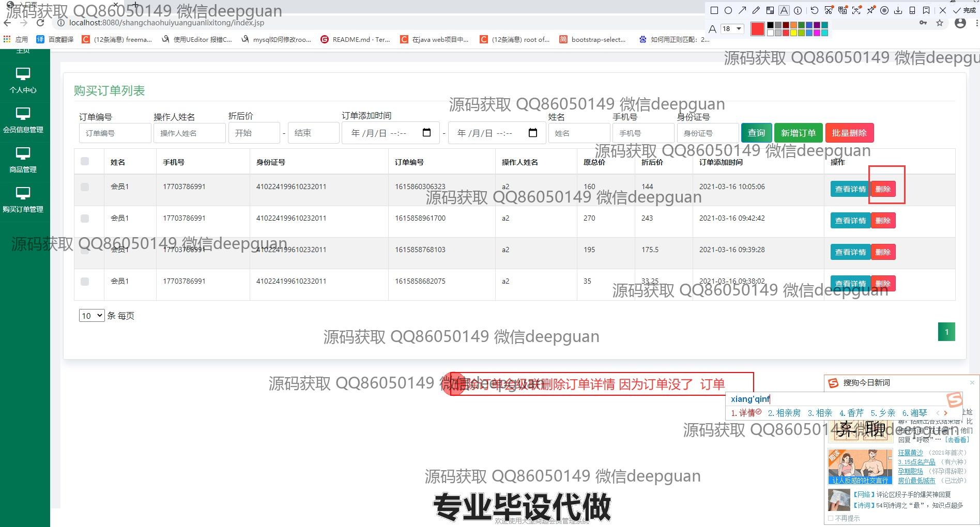Choose the mosaic blur tool
This screenshot has height=527, width=980.
(x=770, y=10)
